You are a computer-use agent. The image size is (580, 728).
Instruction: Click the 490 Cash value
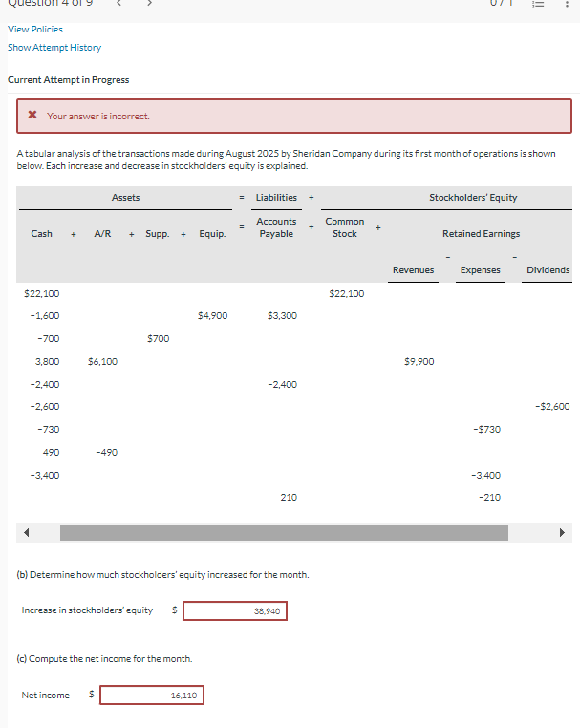(51, 452)
